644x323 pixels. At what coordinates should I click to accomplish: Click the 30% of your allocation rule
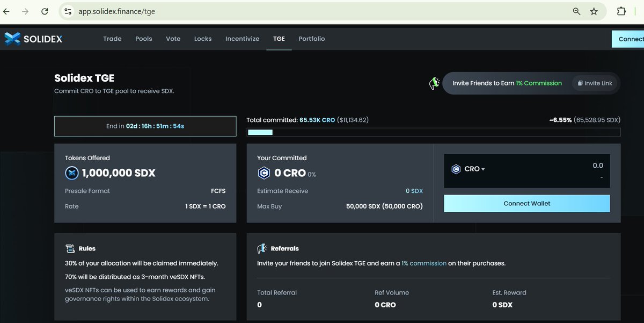click(142, 263)
